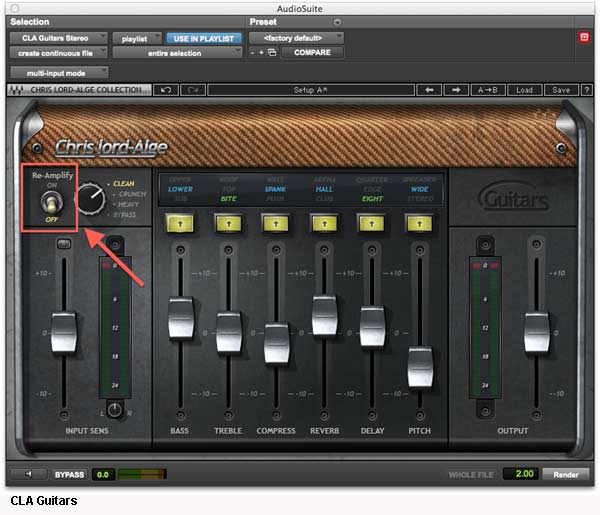Select LOWER bass mode label
This screenshot has width=600, height=515.
[180, 189]
